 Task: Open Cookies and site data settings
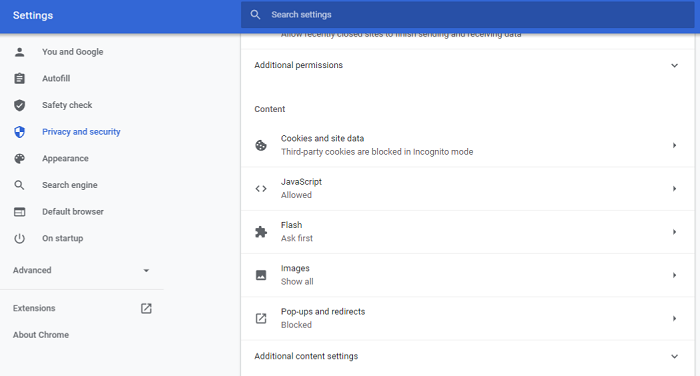click(468, 145)
